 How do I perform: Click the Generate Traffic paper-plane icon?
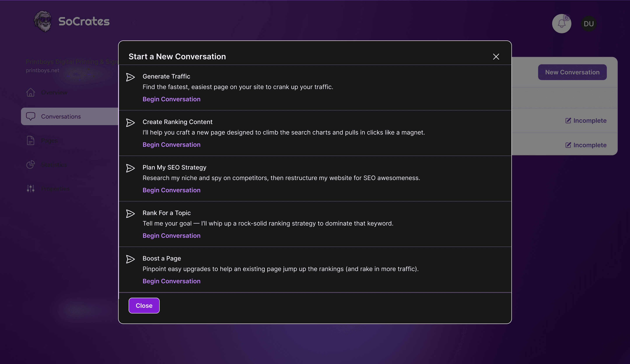click(130, 77)
